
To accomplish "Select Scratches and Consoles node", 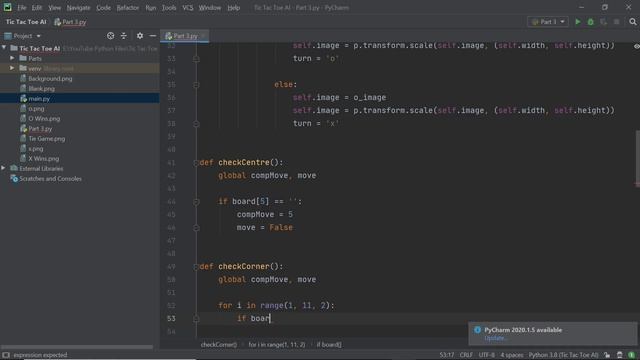I will click(50, 178).
